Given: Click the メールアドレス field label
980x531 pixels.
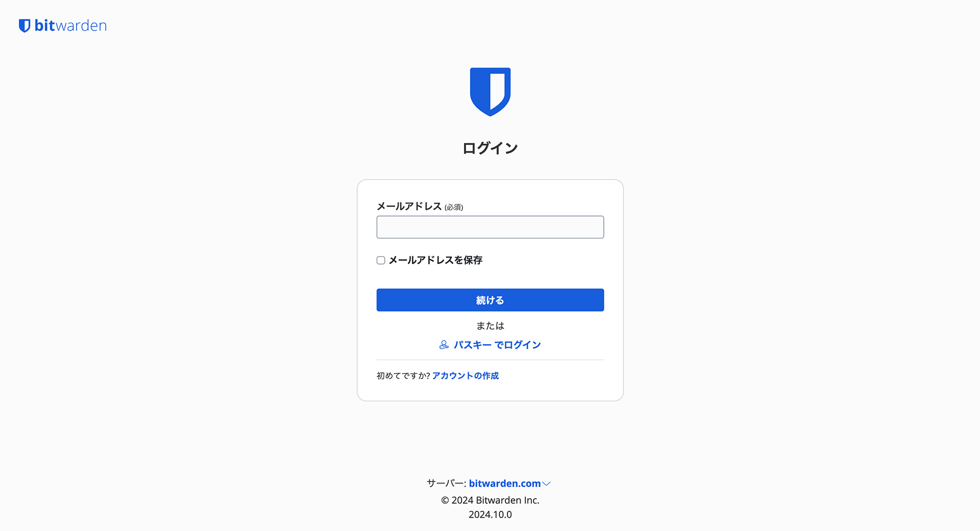Looking at the screenshot, I should pos(409,206).
